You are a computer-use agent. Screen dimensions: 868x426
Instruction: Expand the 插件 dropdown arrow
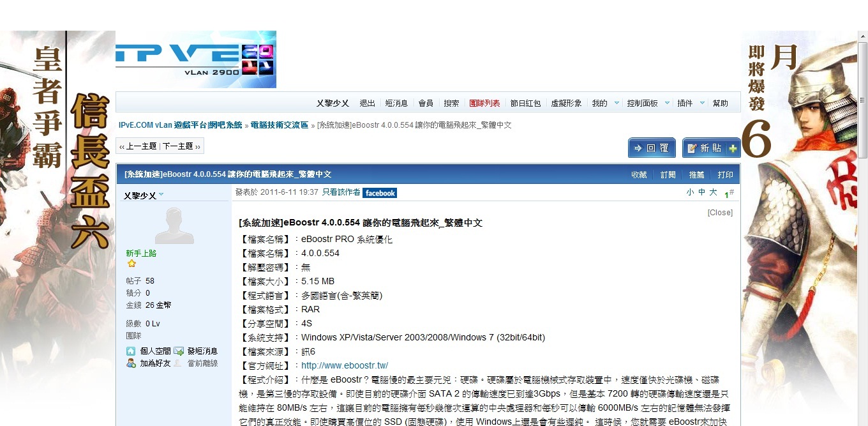click(x=702, y=103)
